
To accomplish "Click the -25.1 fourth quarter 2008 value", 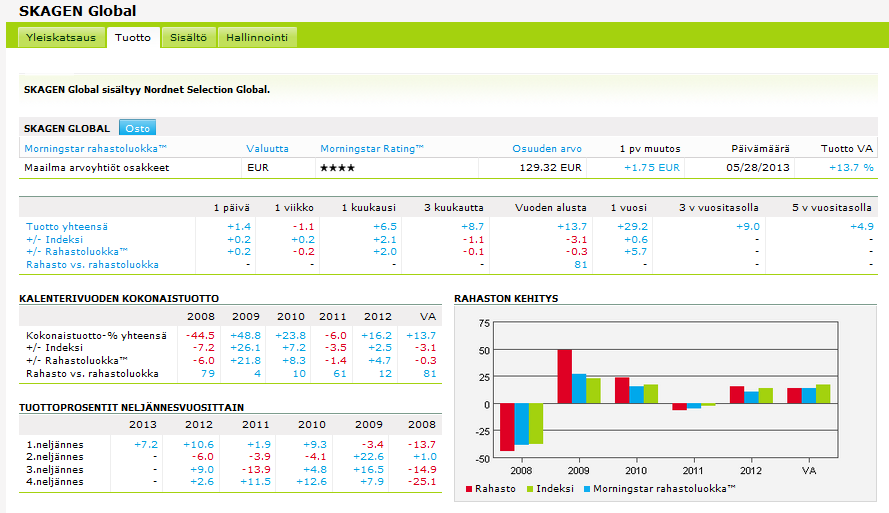I will click(422, 482).
